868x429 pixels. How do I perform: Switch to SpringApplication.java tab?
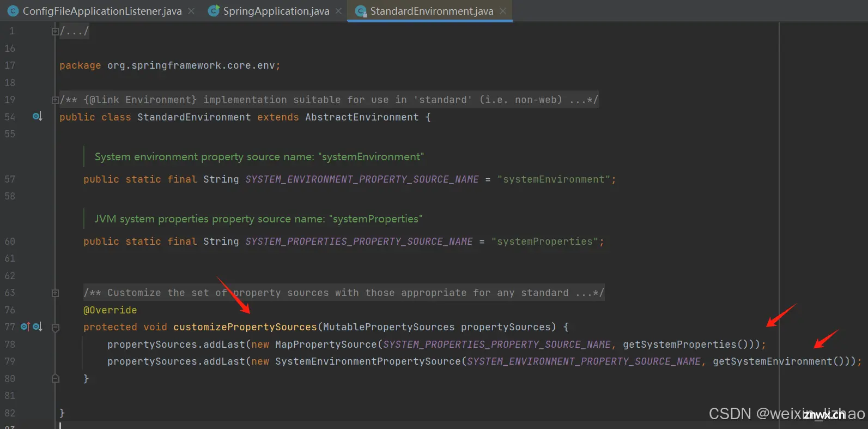(276, 11)
